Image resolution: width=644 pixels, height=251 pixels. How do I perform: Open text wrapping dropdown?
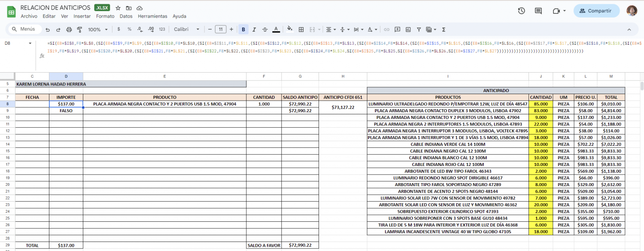[358, 29]
